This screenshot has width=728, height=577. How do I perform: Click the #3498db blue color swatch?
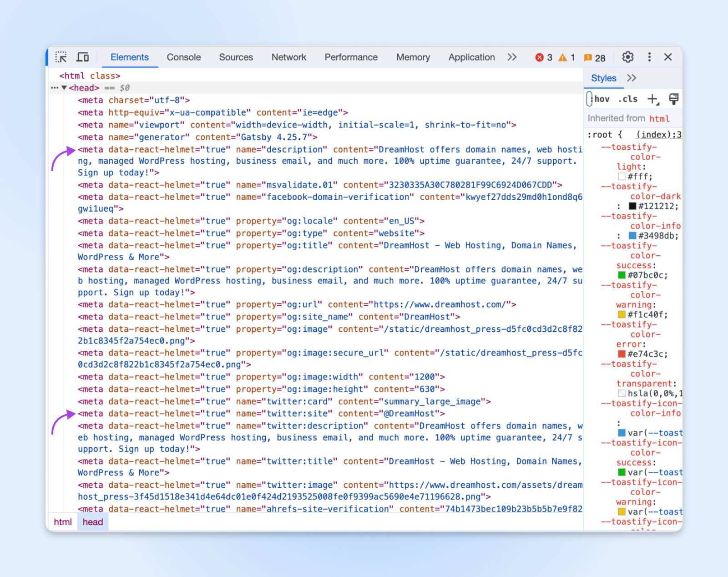pyautogui.click(x=632, y=236)
